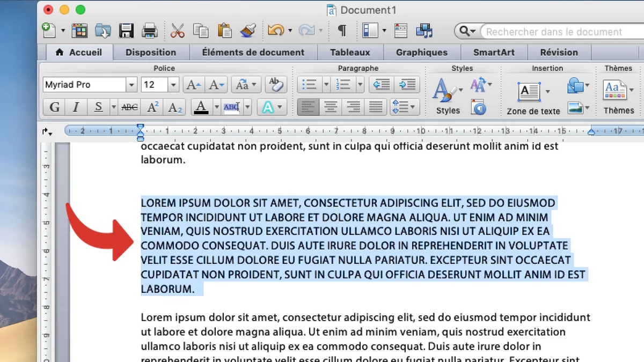Click the Cut scissors icon
Screen dimensions: 644x362
(x=177, y=31)
